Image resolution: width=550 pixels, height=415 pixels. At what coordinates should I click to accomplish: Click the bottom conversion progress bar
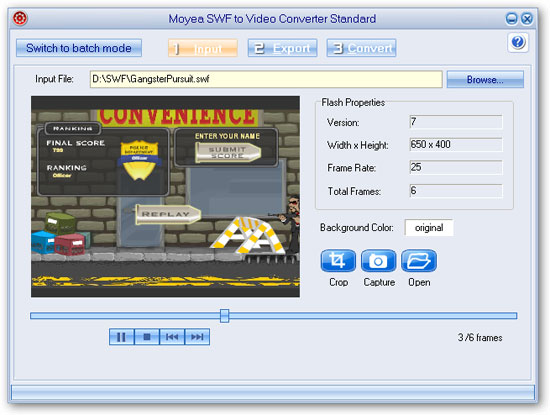[x=273, y=393]
